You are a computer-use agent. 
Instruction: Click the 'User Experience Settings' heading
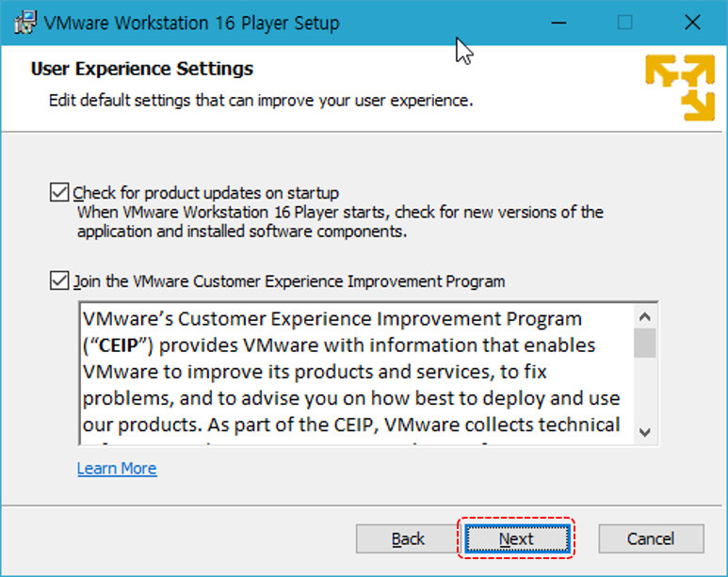tap(142, 69)
